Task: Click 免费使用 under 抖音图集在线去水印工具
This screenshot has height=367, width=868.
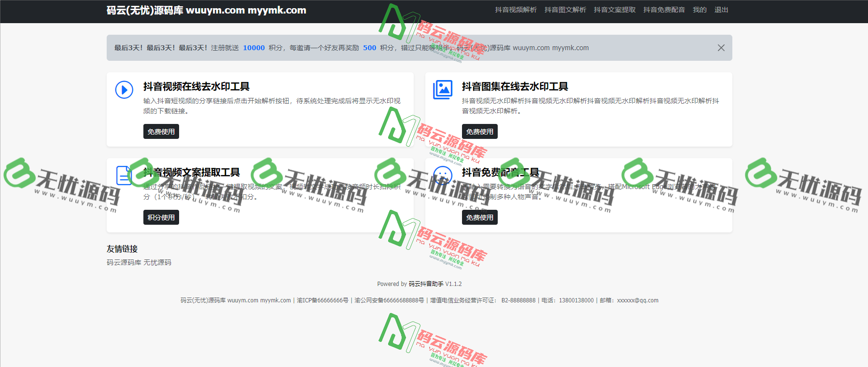Action: (x=480, y=132)
